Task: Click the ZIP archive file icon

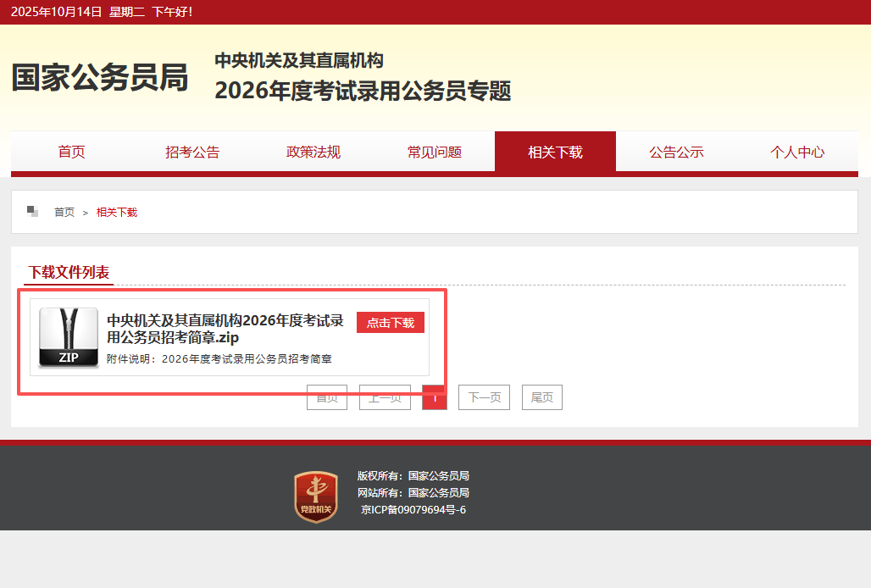Action: click(69, 337)
